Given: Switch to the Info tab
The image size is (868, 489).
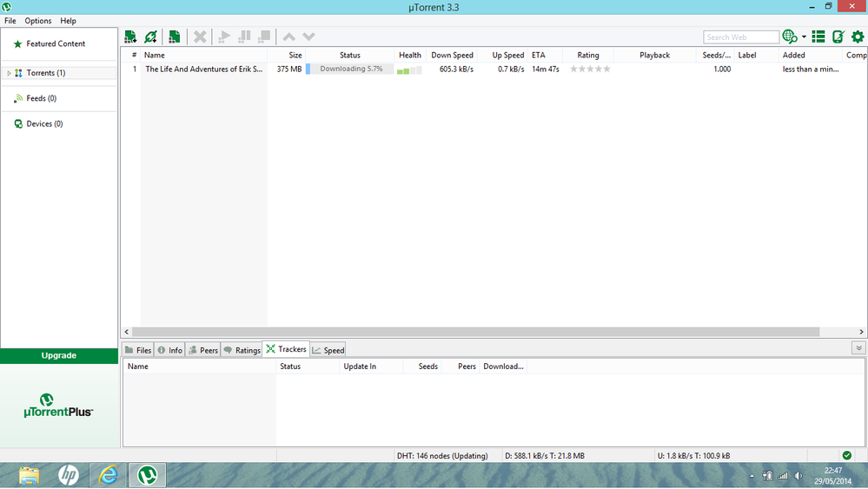Looking at the screenshot, I should click(169, 350).
